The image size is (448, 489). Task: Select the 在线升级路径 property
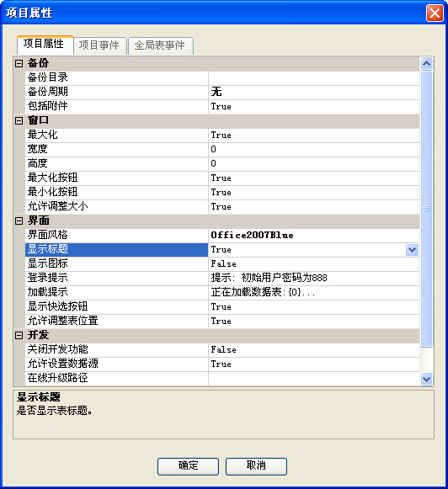(x=117, y=379)
